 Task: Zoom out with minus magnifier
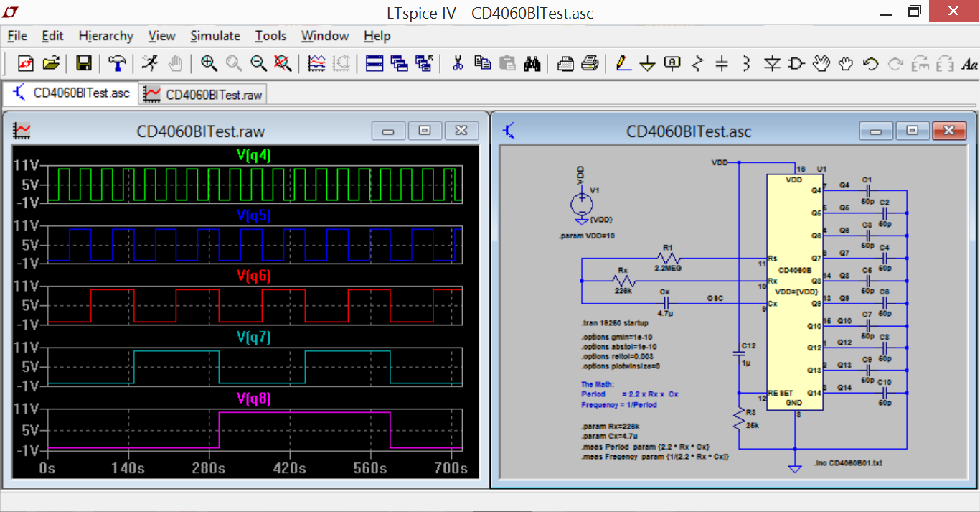click(258, 64)
